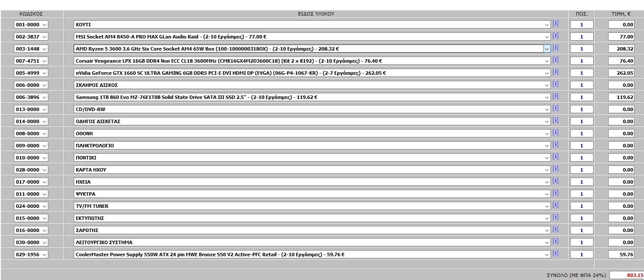The image size is (644, 280).
Task: Click the ΤΙΜΗ, € column header
Action: (621, 14)
